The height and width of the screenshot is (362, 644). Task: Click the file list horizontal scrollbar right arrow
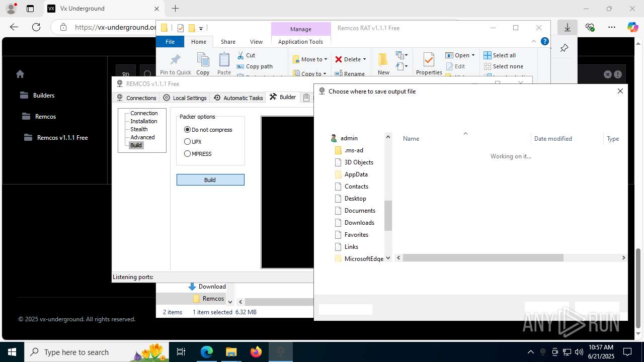623,257
